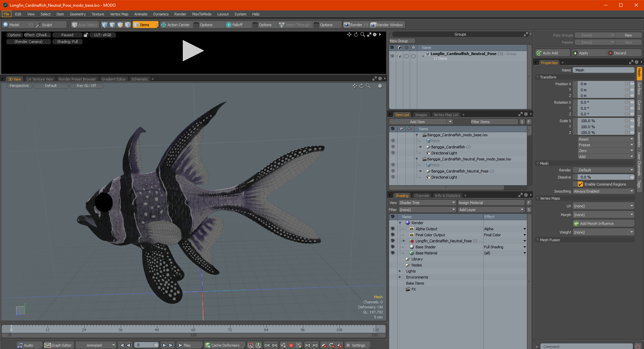The height and width of the screenshot is (349, 644).
Task: Go to first frame button
Action: (121, 345)
